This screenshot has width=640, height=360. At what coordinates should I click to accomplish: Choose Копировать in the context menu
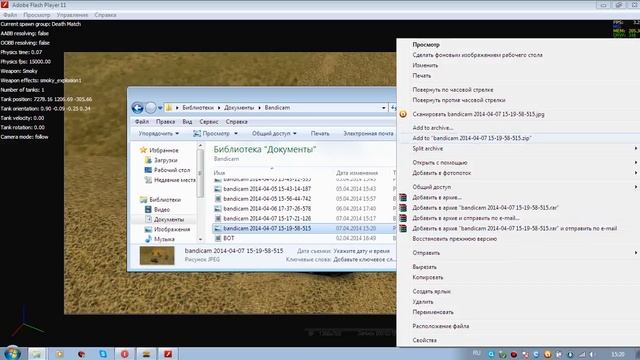tap(427, 277)
